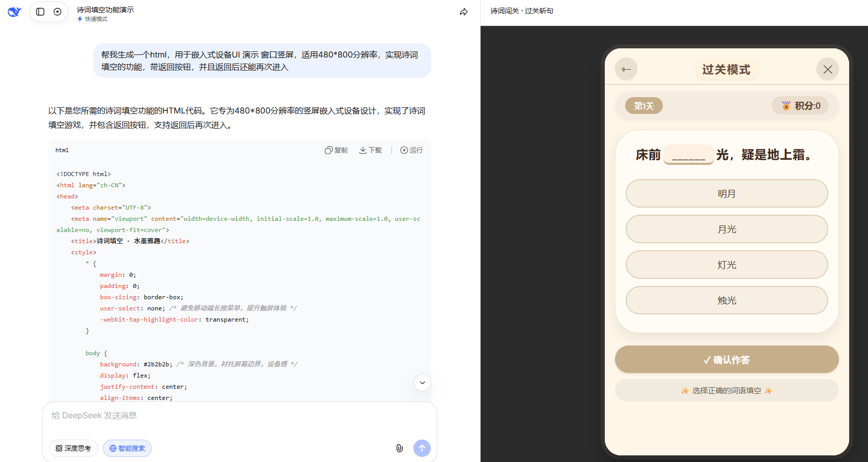Click the 选择正确的词语填空 hint bar
868x462 pixels.
pos(727,390)
